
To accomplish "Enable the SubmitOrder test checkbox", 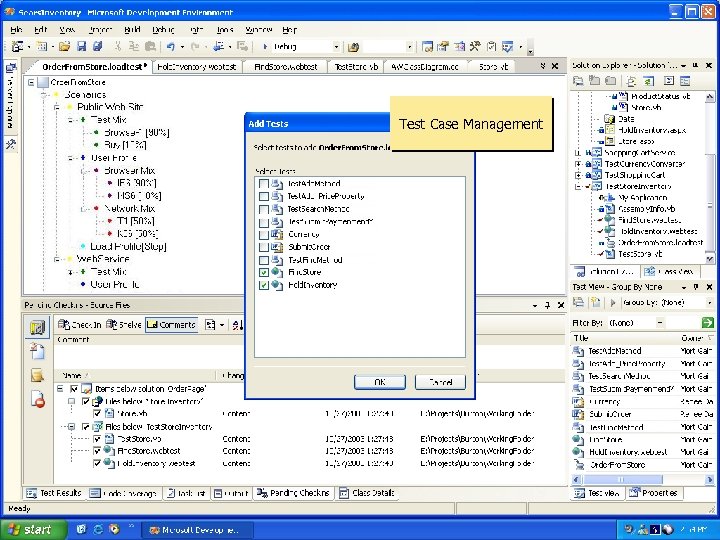I will [x=263, y=247].
